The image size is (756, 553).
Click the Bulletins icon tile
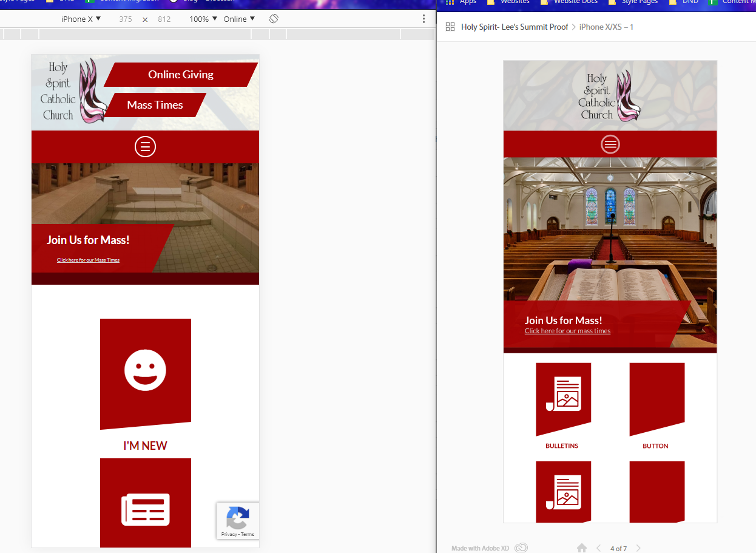click(x=563, y=398)
